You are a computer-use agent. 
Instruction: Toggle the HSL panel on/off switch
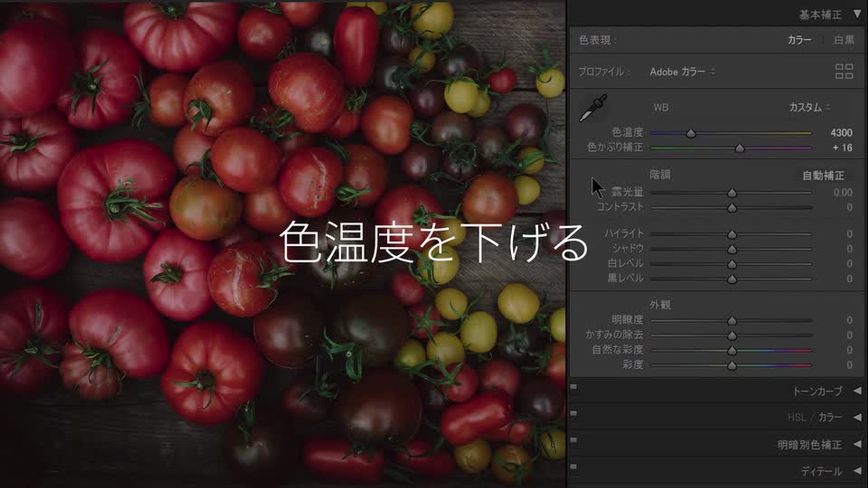click(x=574, y=413)
